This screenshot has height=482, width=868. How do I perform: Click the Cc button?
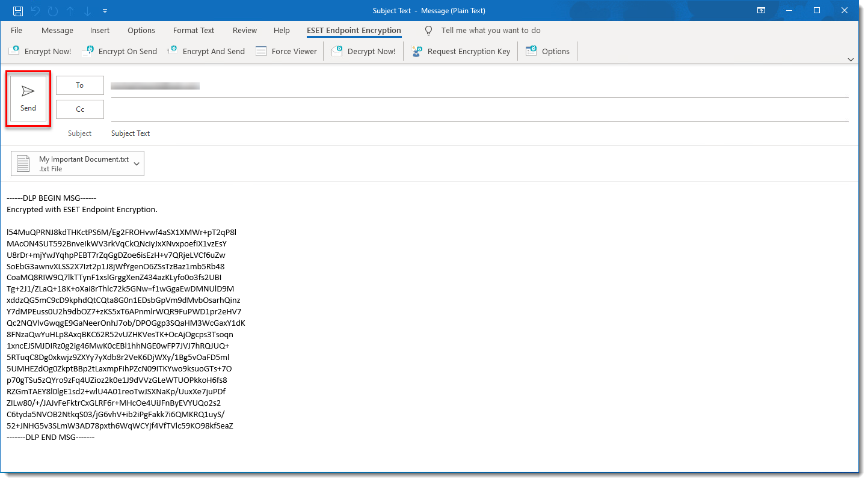79,109
